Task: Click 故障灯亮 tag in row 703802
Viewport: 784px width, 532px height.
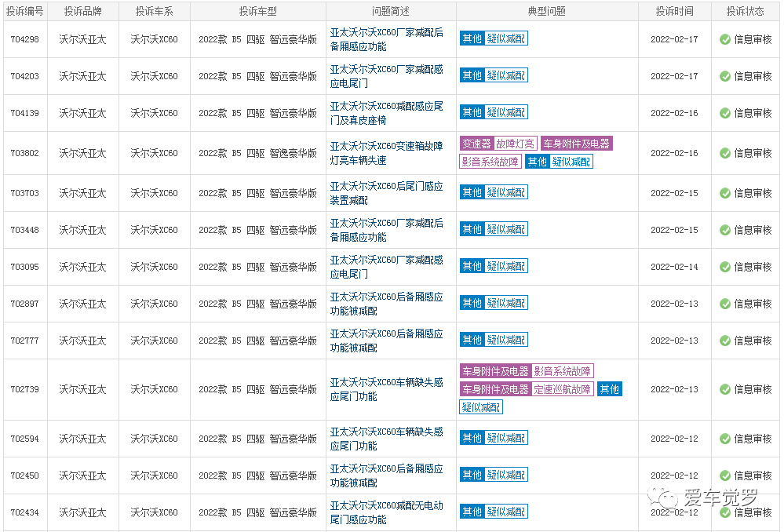Action: click(515, 144)
